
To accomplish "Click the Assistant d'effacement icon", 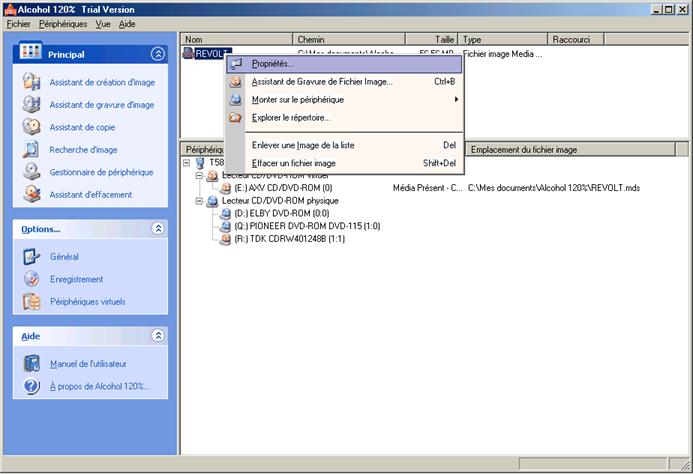I will 31,194.
